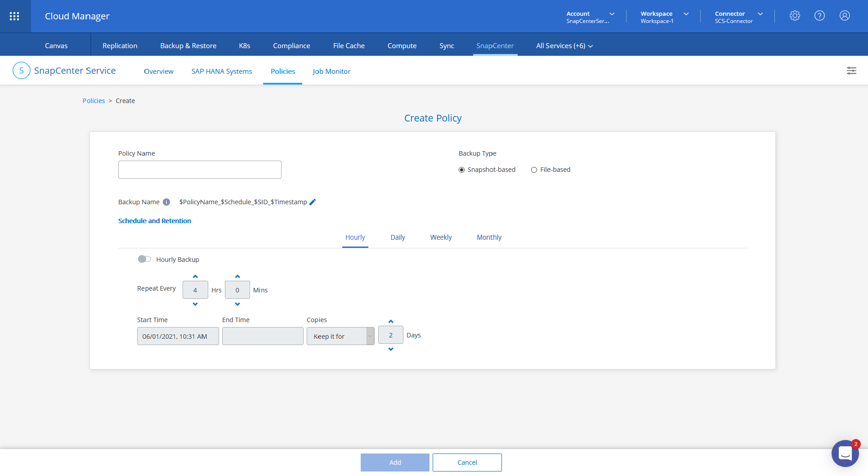
Task: Click the Schedule and Retention heading
Action: tap(155, 221)
